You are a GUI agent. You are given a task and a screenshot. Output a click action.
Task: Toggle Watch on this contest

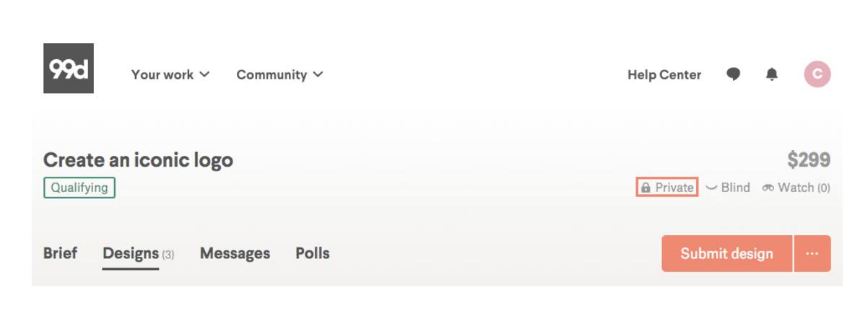[x=797, y=188]
